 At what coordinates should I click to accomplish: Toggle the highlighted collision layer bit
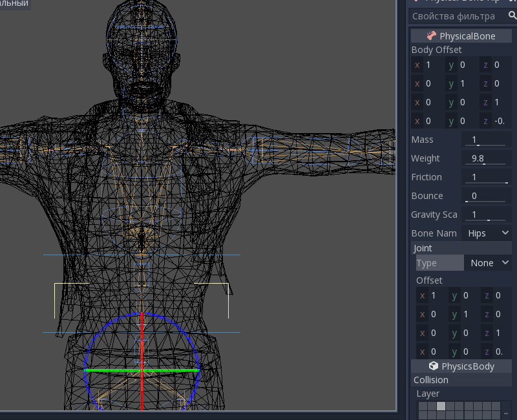coord(441,406)
